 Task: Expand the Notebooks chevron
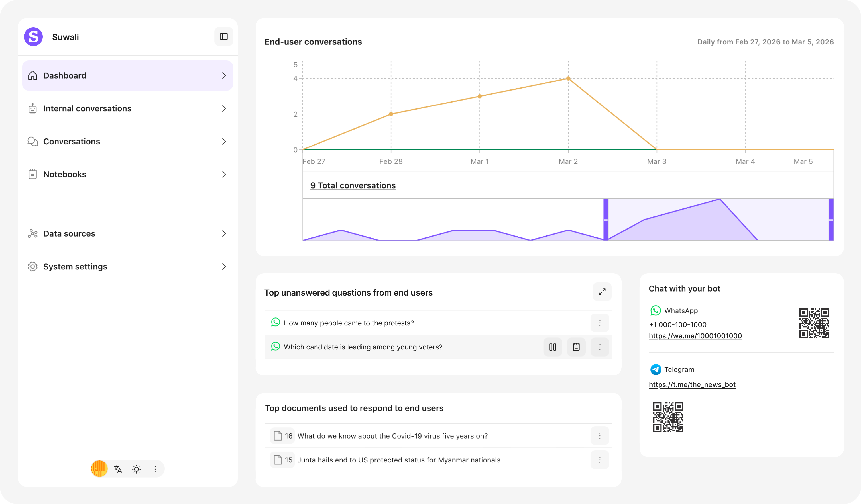pyautogui.click(x=224, y=175)
